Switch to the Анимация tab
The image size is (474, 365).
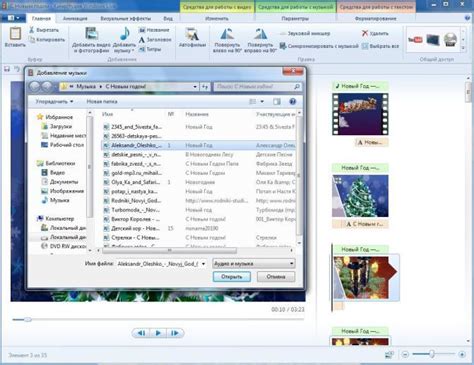click(75, 19)
